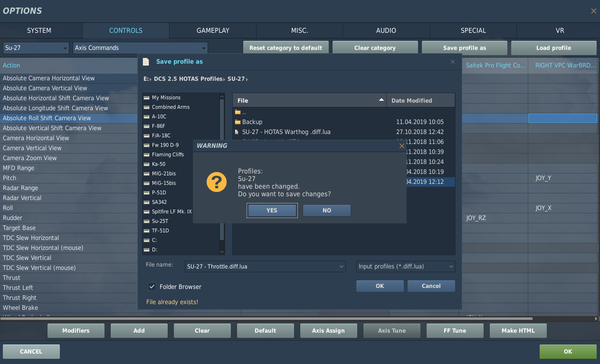Open the Axis Commands category dropdown

tap(141, 48)
